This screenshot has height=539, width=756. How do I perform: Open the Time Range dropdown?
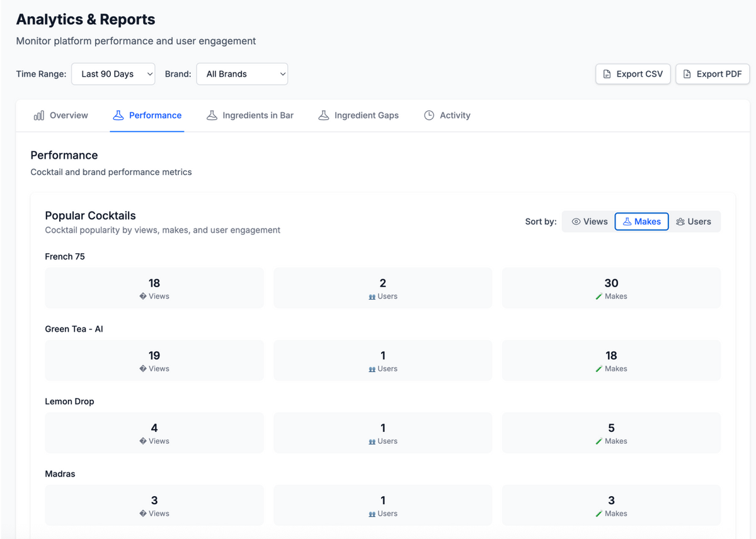113,74
